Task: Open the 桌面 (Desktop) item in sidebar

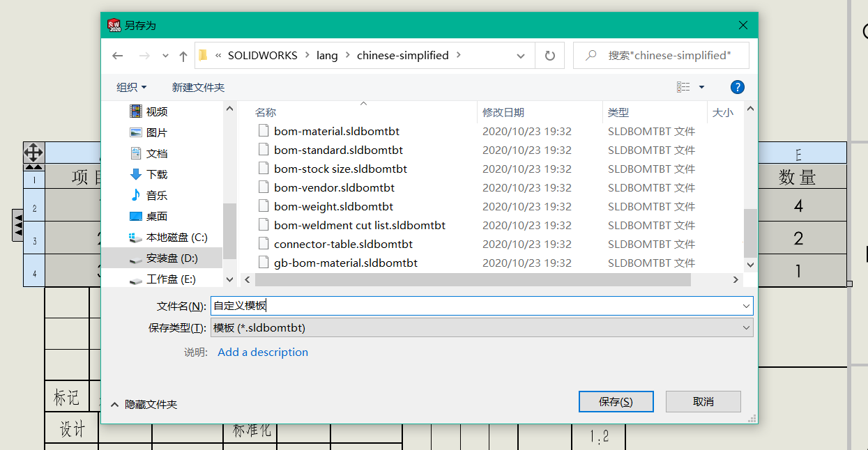Action: [x=157, y=215]
